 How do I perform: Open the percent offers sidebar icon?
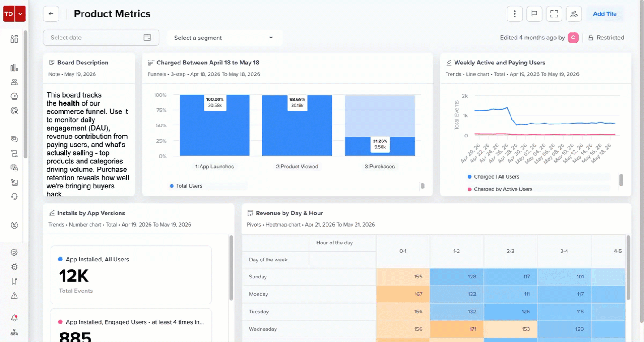pos(14,225)
